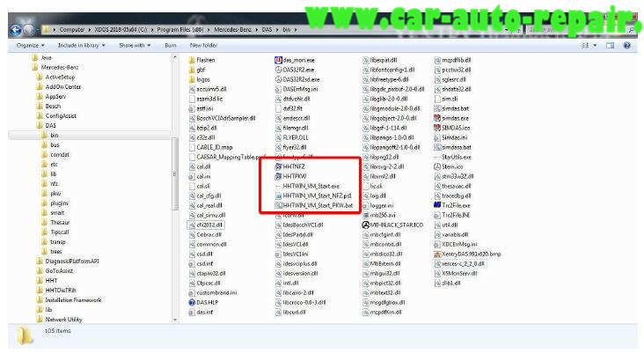Viewport: 644px width, 354px height.
Task: Select the DAS32R2sd.exe application icon
Action: 278,79
